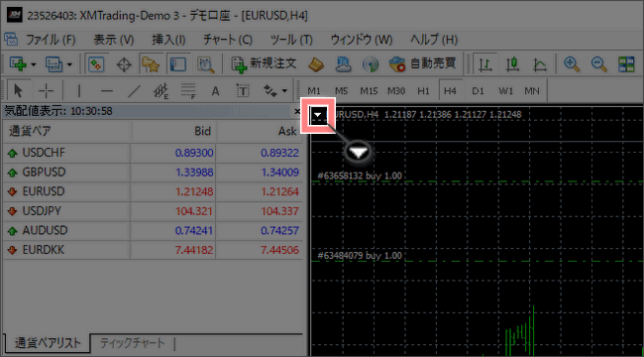Toggle the Navigator panel button
The image size is (644, 357).
pyautogui.click(x=150, y=64)
